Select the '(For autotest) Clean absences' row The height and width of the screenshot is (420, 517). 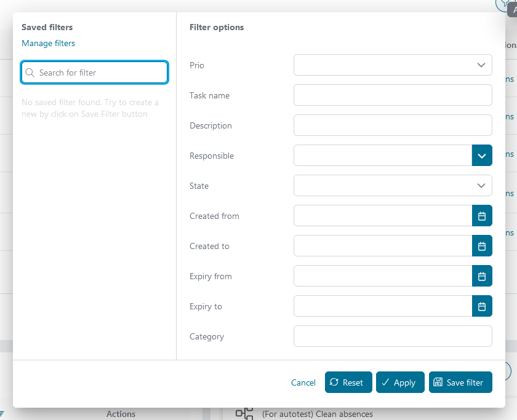point(317,414)
